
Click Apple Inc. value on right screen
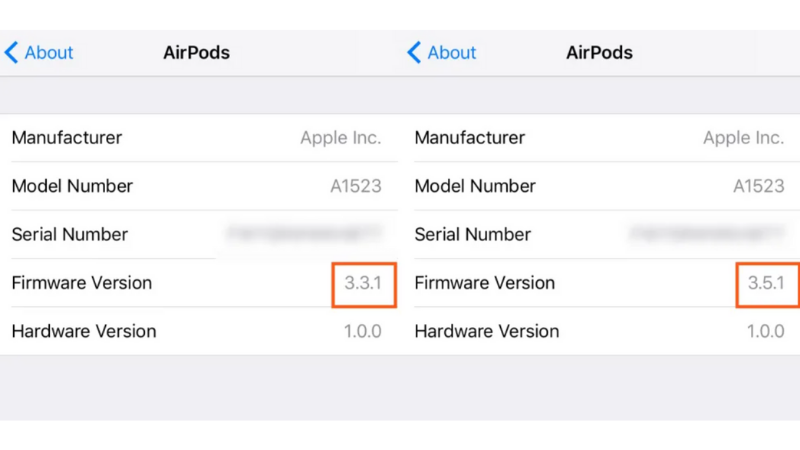click(x=743, y=138)
